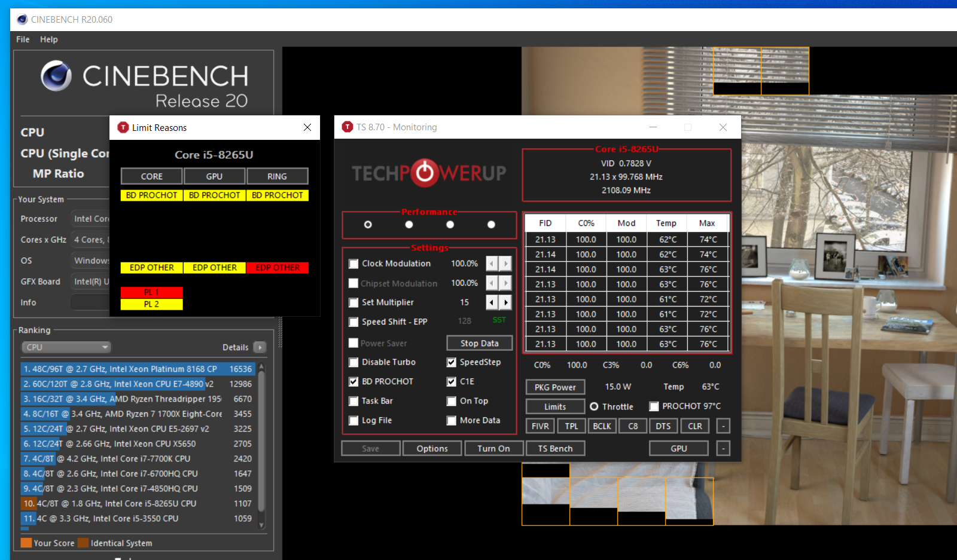957x560 pixels.
Task: Click the Limit Reasons window icon
Action: coord(123,127)
